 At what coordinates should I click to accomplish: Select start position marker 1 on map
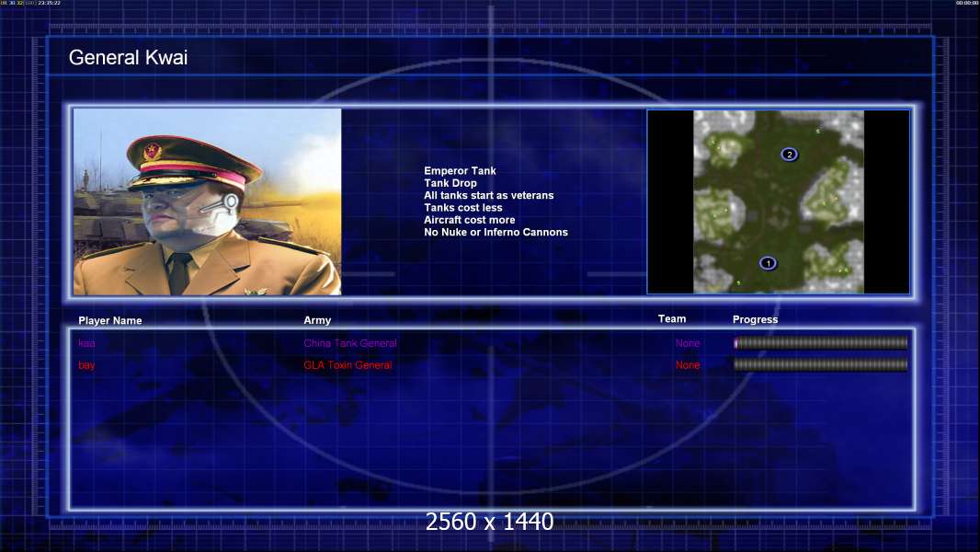(x=769, y=263)
